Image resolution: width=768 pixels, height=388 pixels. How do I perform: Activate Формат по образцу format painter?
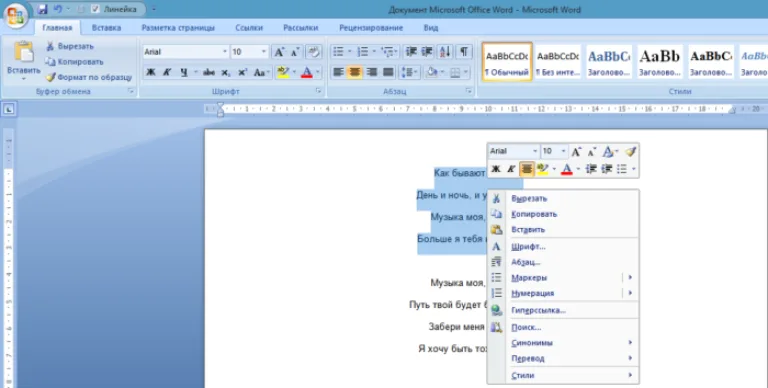pyautogui.click(x=89, y=77)
